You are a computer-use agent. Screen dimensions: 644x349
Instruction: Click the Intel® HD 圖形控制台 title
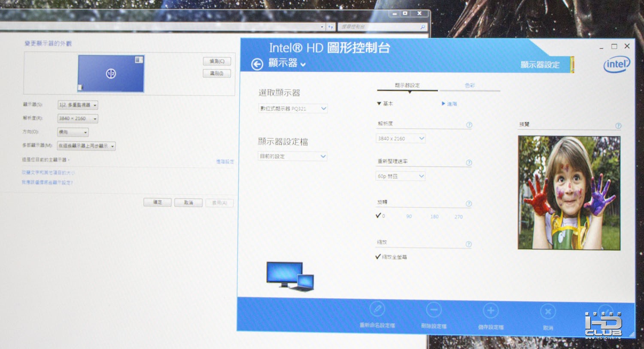coord(330,47)
